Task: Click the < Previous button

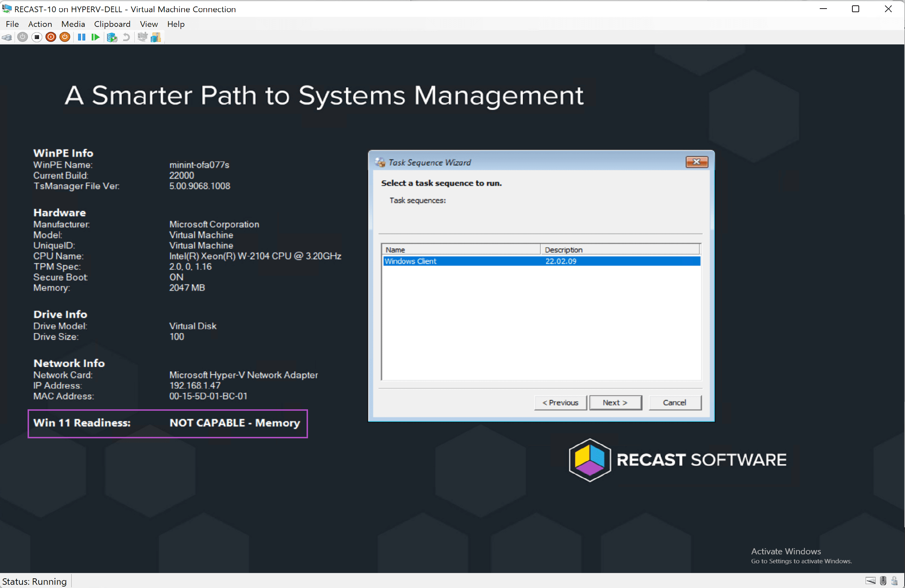Action: point(560,403)
